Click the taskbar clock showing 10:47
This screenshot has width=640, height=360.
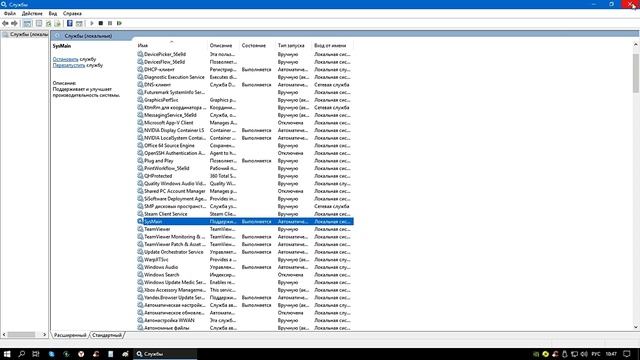click(x=611, y=354)
